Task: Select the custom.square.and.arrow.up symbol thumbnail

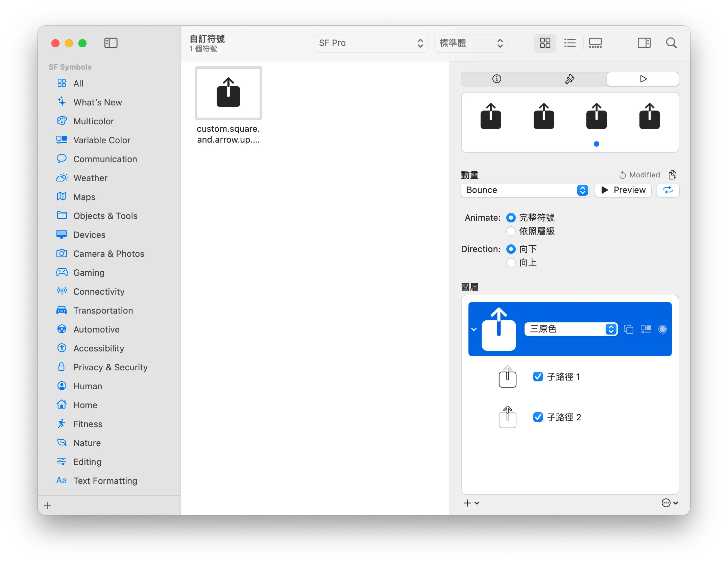Action: tap(228, 93)
